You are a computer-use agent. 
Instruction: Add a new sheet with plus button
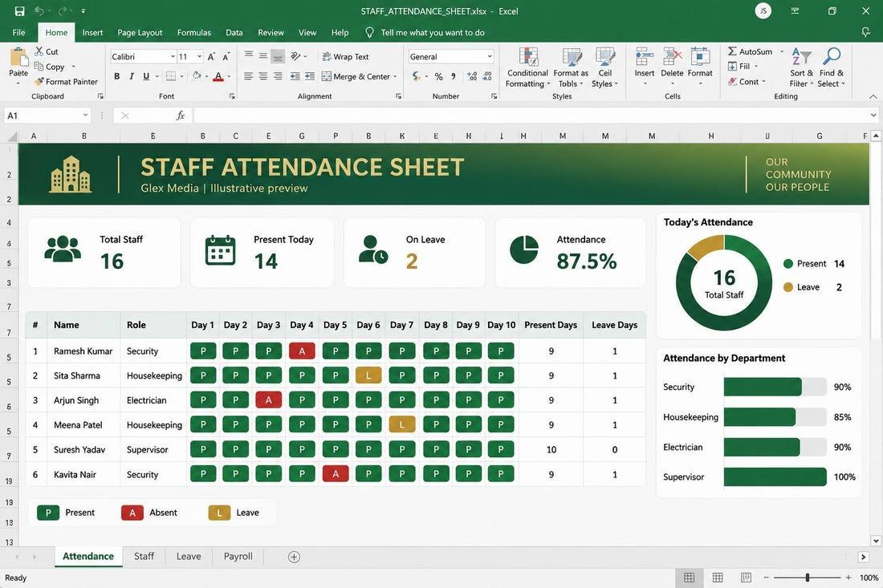[x=294, y=557]
